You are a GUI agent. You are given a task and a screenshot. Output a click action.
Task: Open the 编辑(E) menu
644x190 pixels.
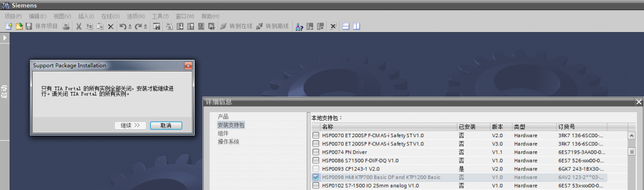(38, 16)
